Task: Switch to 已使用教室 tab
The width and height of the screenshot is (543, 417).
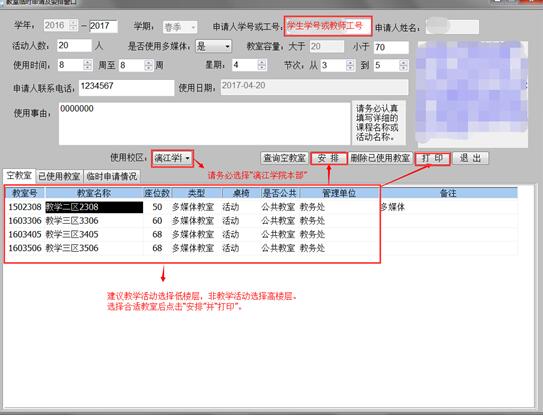Action: point(59,176)
